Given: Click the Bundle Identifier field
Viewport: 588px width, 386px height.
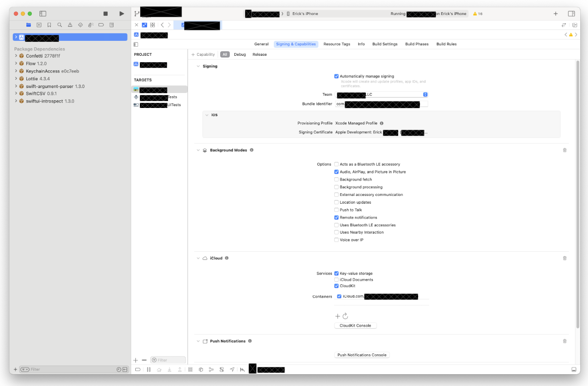Looking at the screenshot, I should (381, 104).
